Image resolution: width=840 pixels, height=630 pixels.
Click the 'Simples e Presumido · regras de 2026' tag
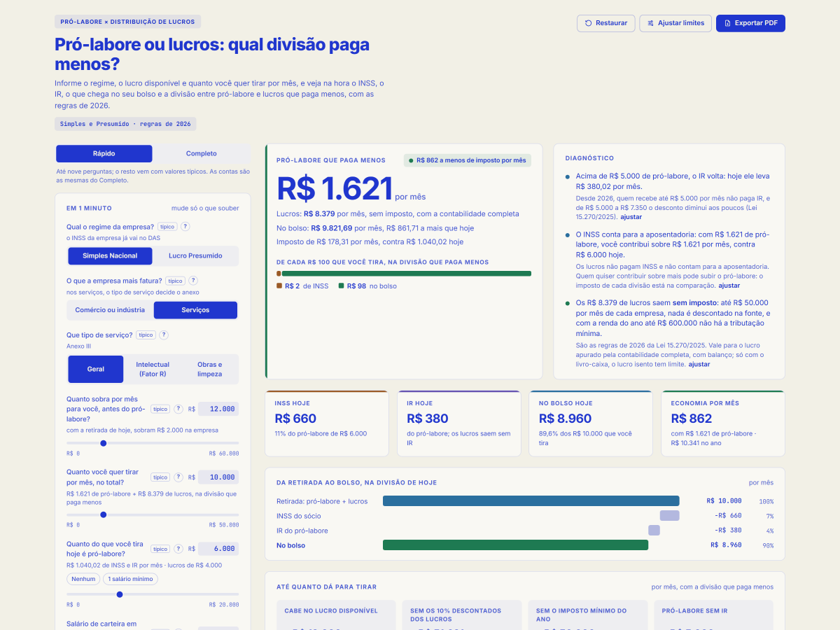[125, 124]
